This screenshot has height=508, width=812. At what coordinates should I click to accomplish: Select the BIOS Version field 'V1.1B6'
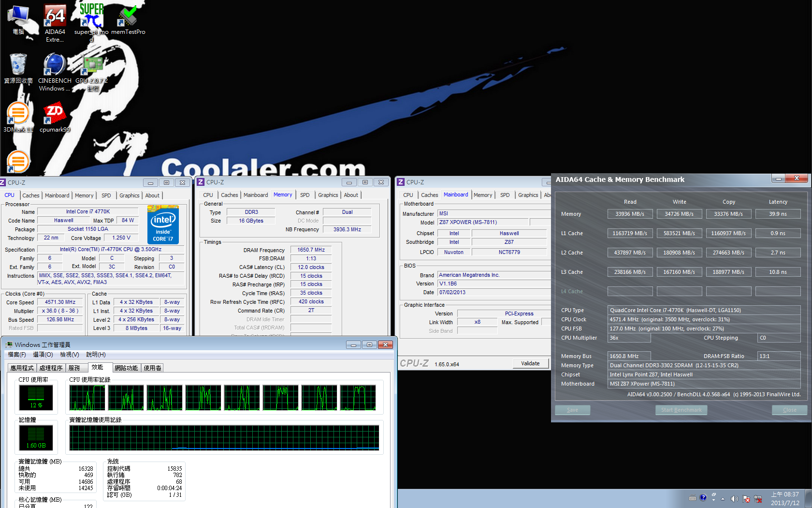[x=493, y=284]
